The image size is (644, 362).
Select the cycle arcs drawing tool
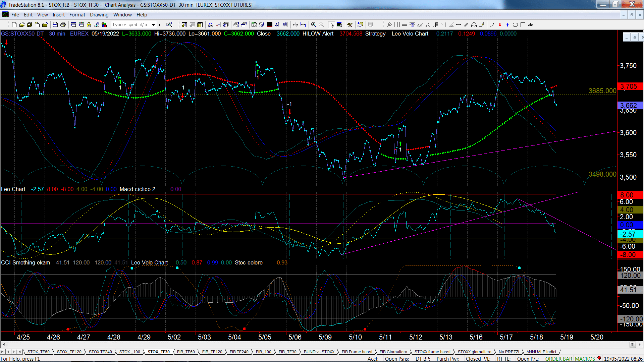point(474,25)
